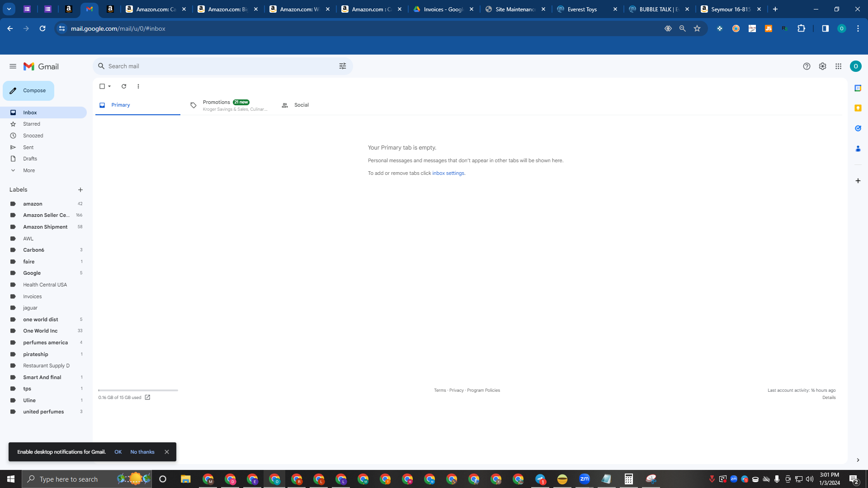Click the Chrome address bar URL
The height and width of the screenshot is (488, 868).
[118, 28]
